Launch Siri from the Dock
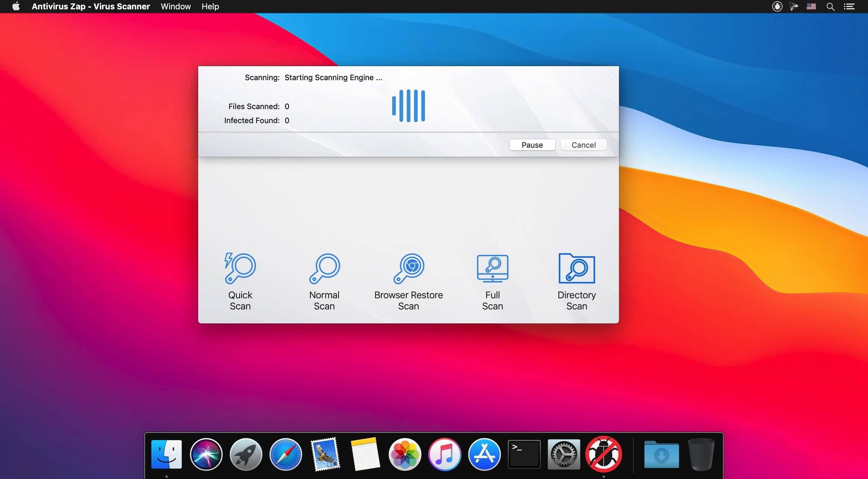This screenshot has width=868, height=479. click(x=206, y=454)
